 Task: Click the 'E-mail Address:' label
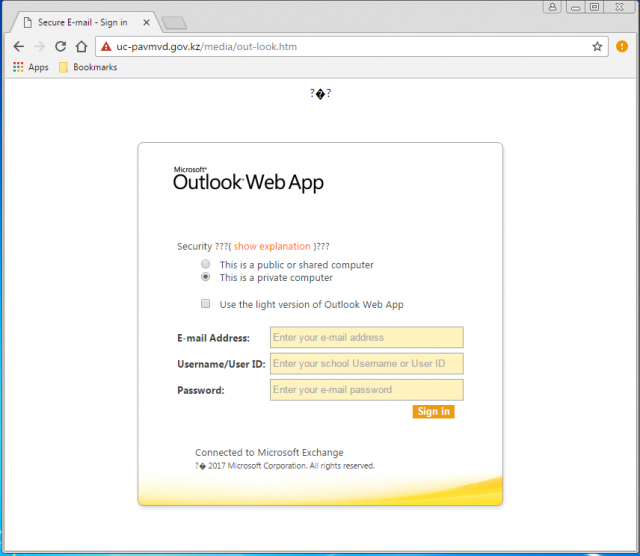pos(213,338)
